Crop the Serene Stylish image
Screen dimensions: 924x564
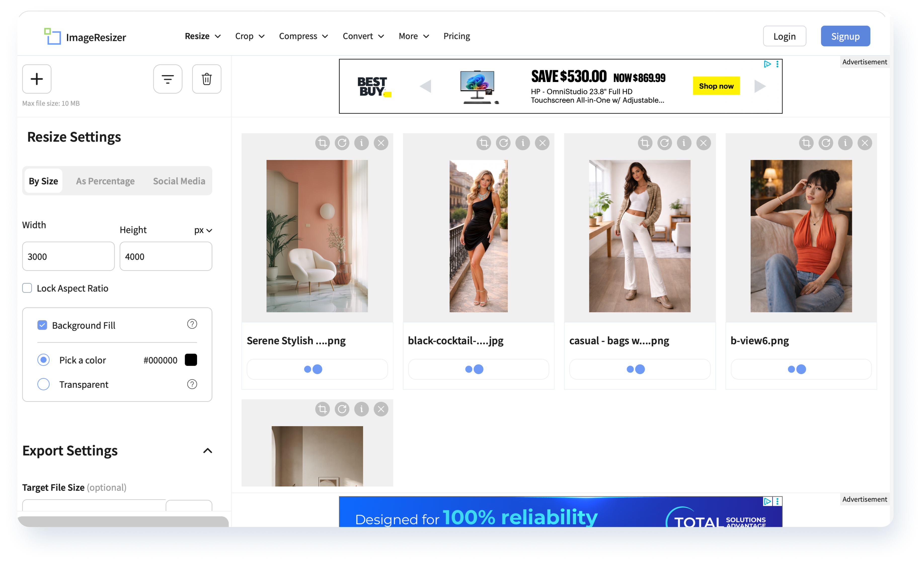click(x=323, y=143)
